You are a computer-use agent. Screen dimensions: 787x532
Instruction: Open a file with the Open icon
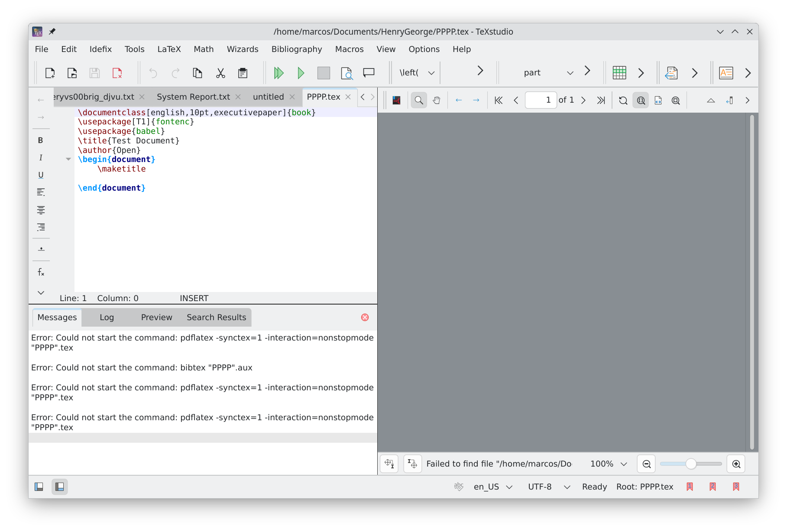click(72, 73)
